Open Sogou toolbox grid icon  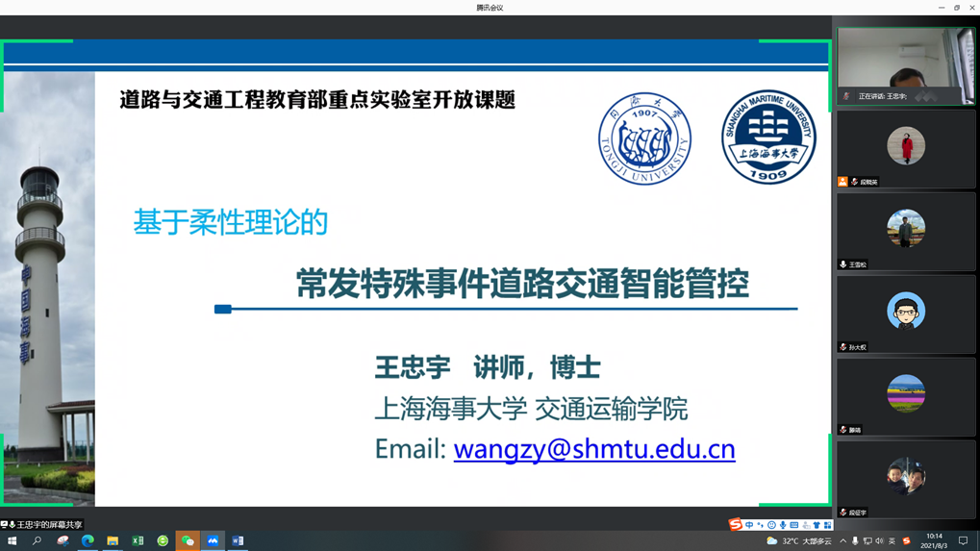coord(827,525)
